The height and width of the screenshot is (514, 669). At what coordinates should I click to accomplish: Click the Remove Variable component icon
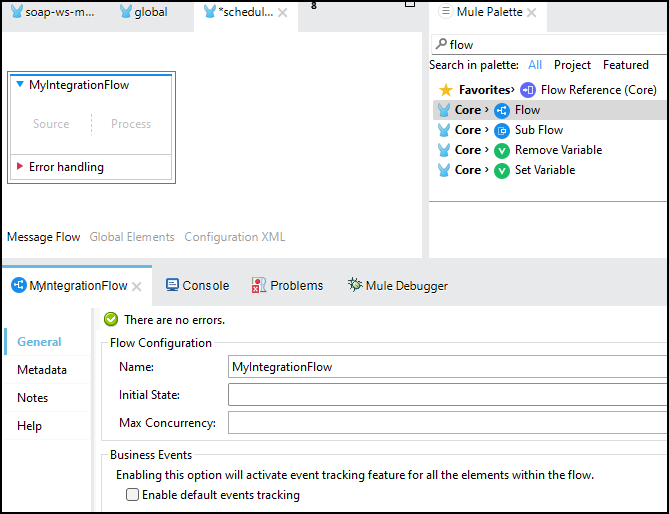click(x=502, y=150)
